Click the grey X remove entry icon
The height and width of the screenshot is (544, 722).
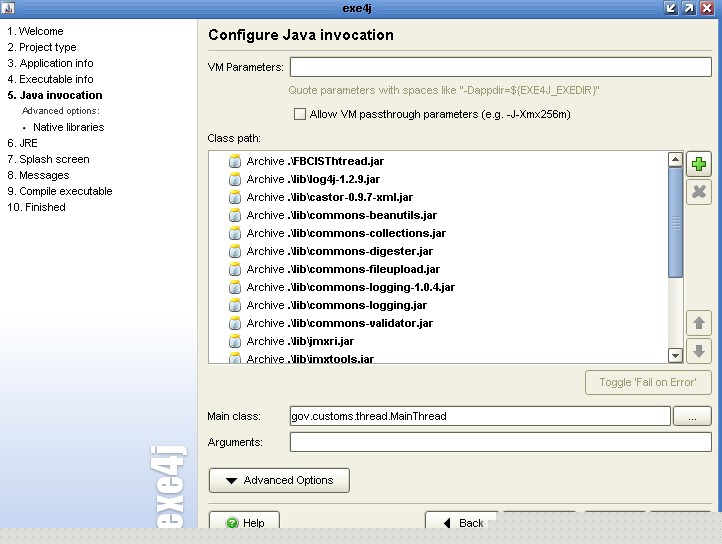coord(699,192)
